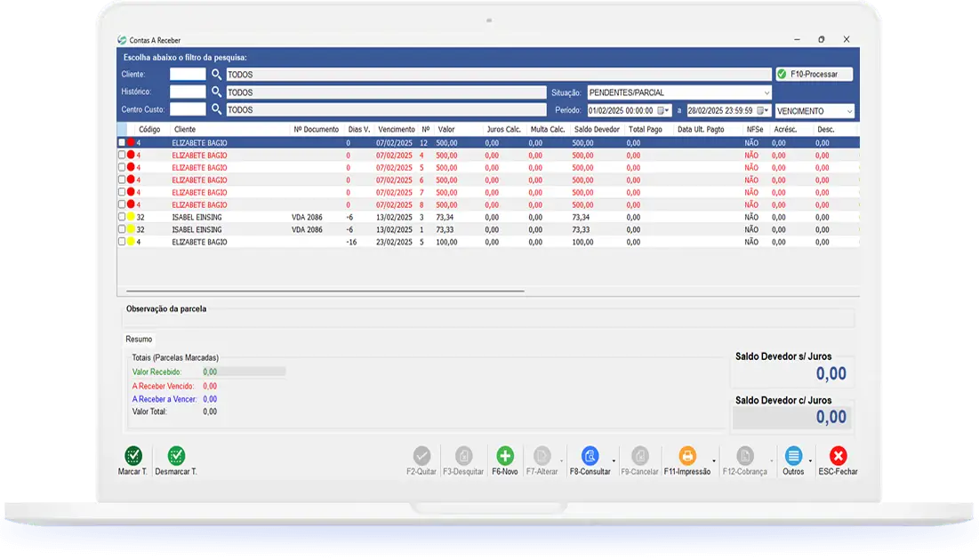Screen dimensions: 979x560
Task: Tick checkbox for ISABEL EINSING 73,34 row
Action: point(122,217)
